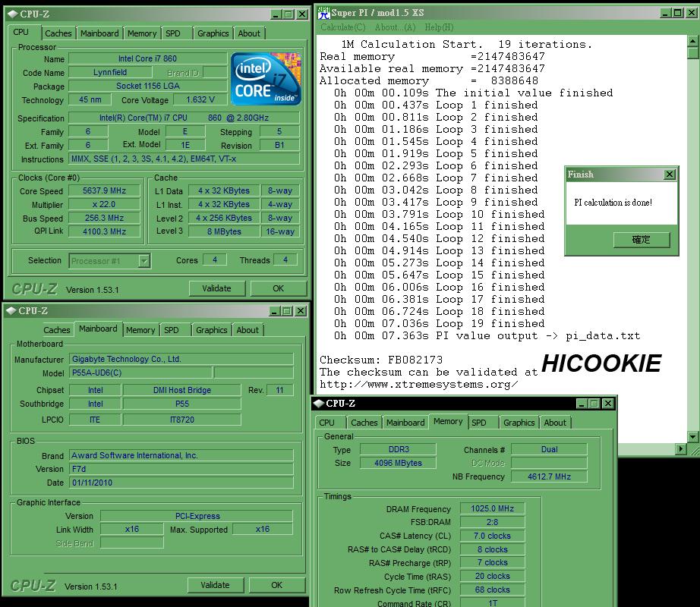Click the Bus Speed value 256.3 MHz
Image resolution: width=700 pixels, height=607 pixels.
104,218
